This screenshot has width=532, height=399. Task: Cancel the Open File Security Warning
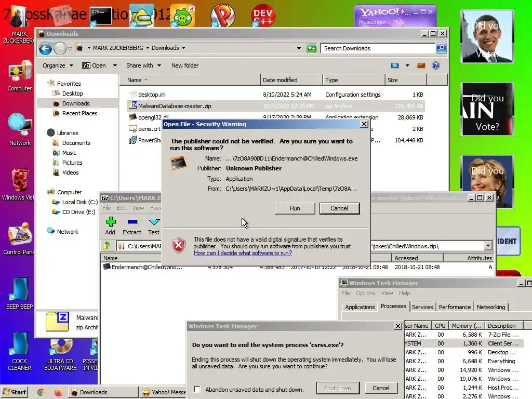coord(339,208)
